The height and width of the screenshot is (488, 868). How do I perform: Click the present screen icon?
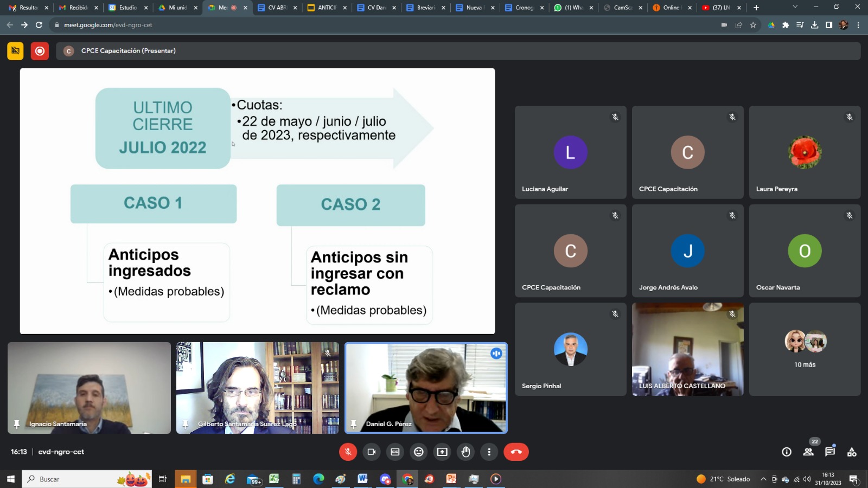point(442,452)
